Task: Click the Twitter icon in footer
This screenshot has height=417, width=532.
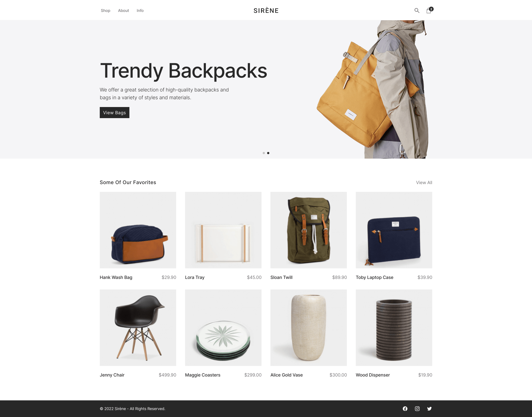Action: click(429, 408)
